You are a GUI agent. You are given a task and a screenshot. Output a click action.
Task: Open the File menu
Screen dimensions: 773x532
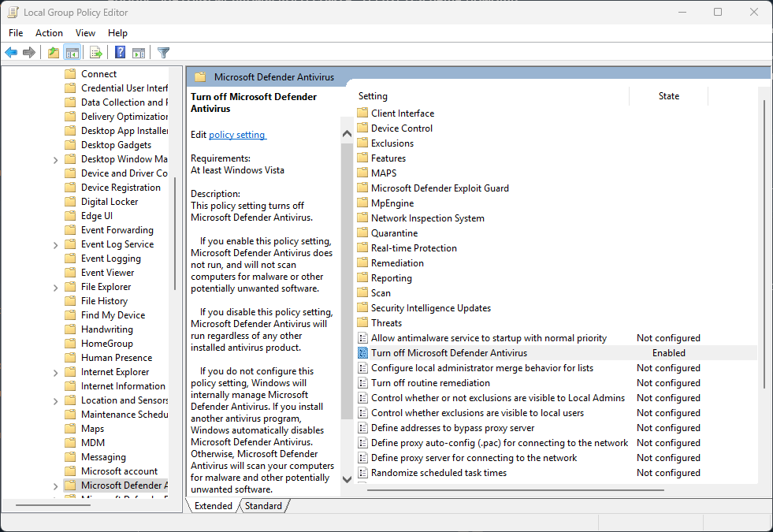coord(16,33)
